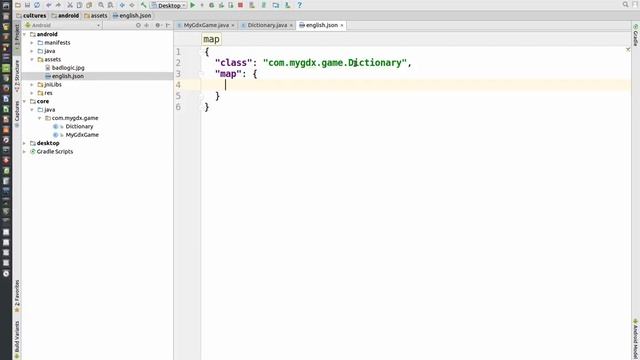Navigate Back using blue arrow icon
Image resolution: width=640 pixels, height=360 pixels.
122,5
